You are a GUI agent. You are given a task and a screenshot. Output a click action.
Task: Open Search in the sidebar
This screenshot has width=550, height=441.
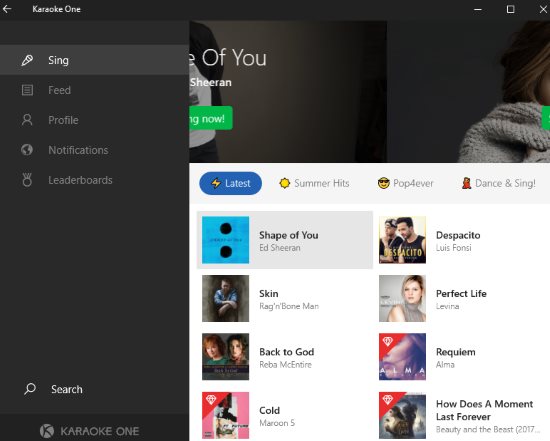pos(94,389)
